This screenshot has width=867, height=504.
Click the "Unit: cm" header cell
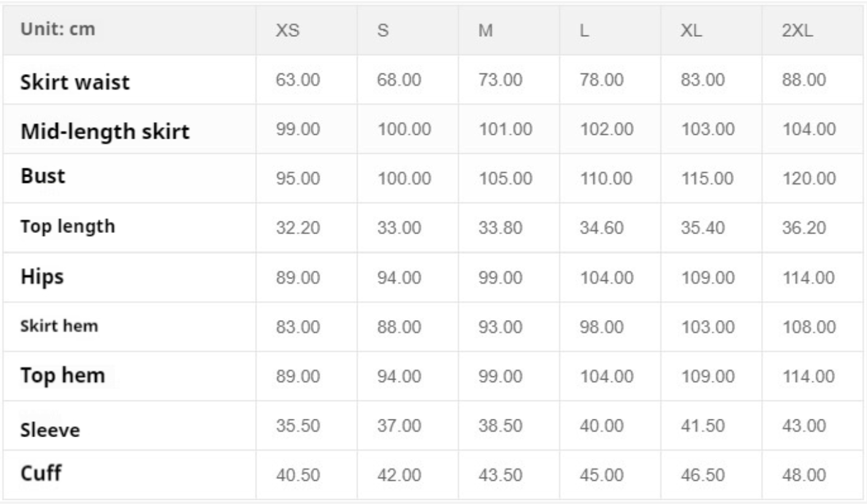click(58, 29)
